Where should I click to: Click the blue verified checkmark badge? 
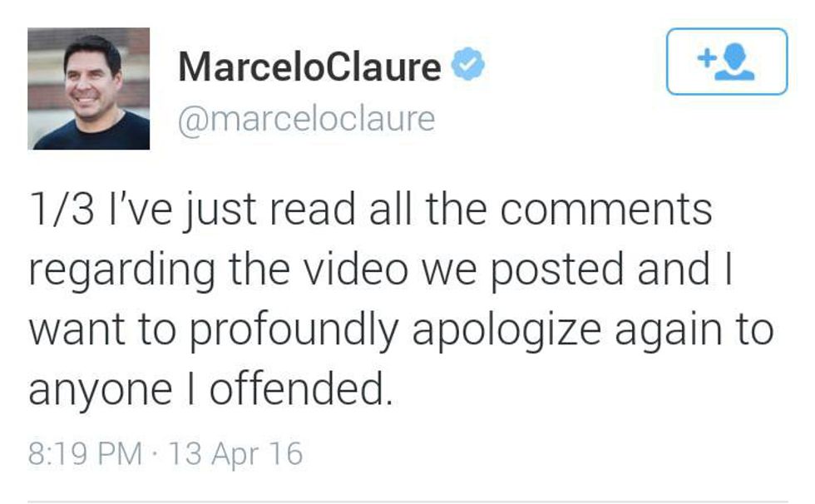pos(467,63)
